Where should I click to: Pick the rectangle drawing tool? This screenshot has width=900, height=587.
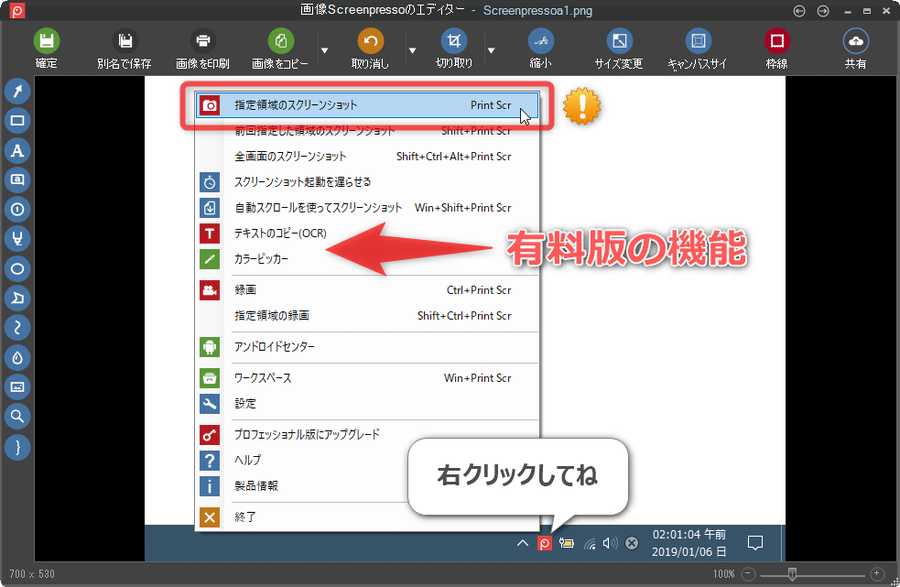tap(17, 120)
